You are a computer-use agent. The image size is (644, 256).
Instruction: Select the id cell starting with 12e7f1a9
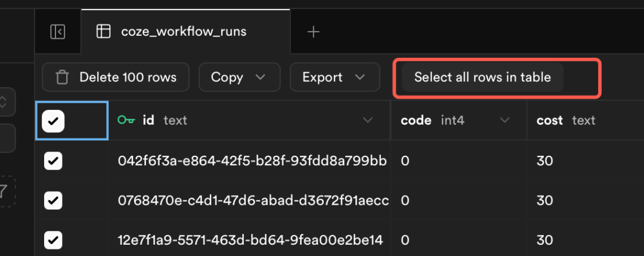[250, 240]
